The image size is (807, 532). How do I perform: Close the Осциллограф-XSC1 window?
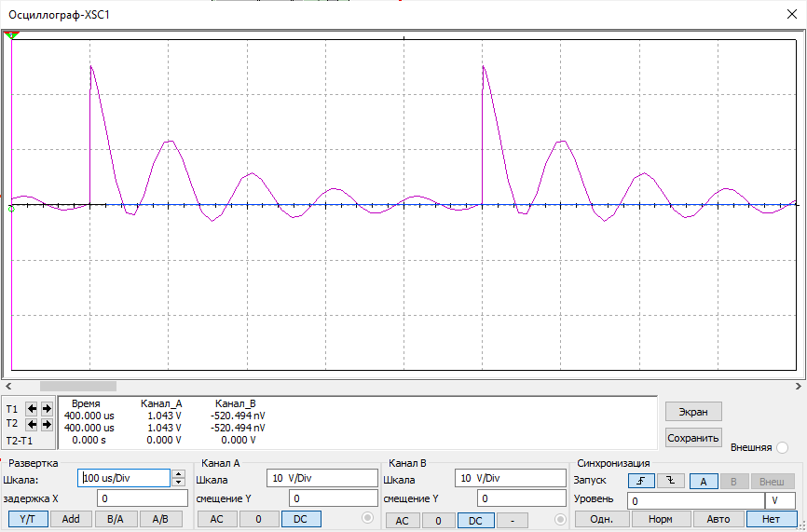792,14
